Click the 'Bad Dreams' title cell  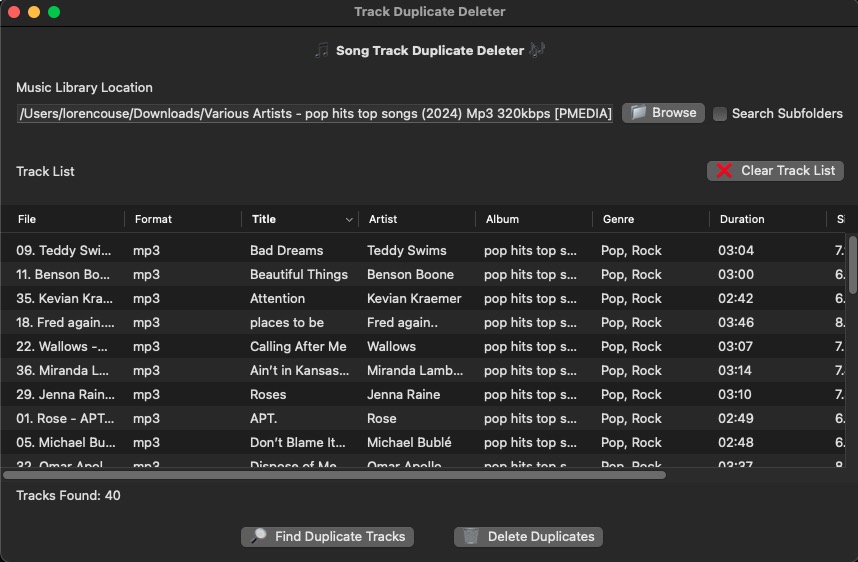tap(286, 250)
